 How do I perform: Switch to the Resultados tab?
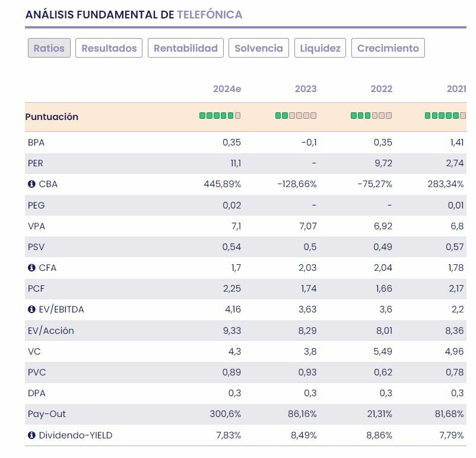(109, 48)
